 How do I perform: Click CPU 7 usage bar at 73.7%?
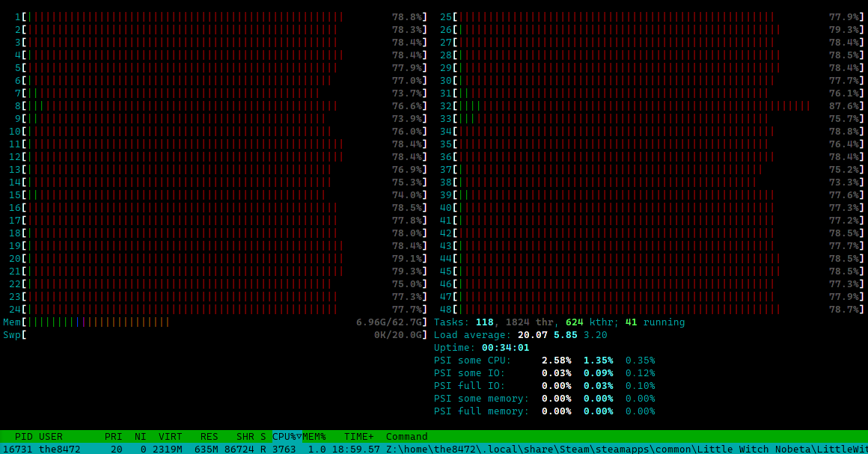pos(221,93)
